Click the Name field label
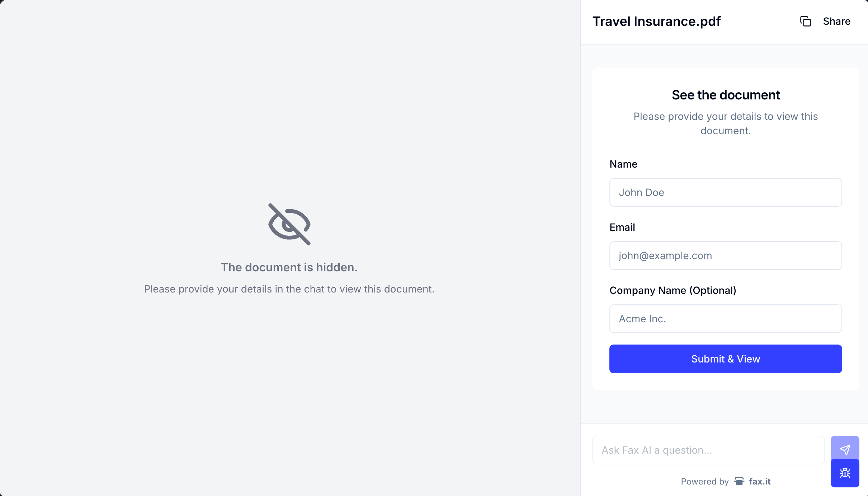 [623, 164]
